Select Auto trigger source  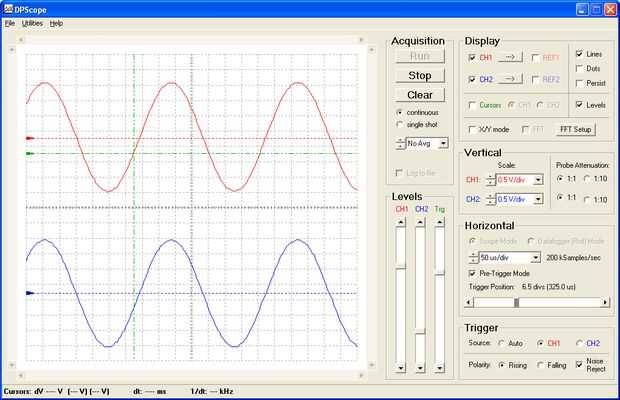tap(501, 343)
